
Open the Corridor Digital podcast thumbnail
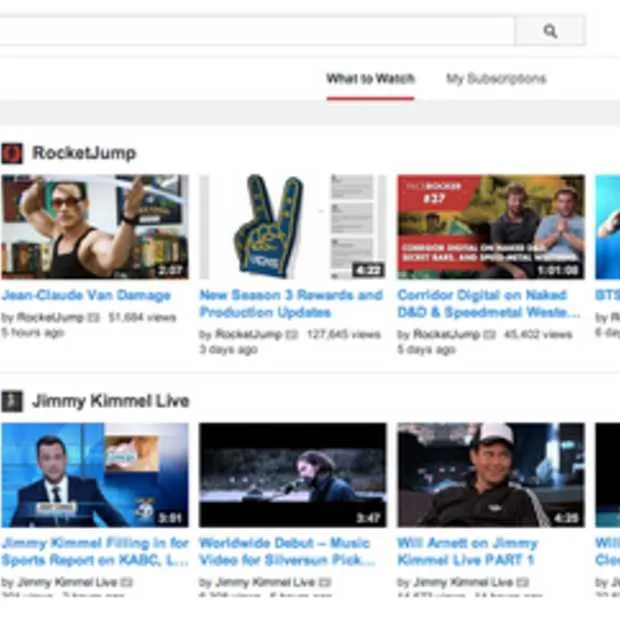pyautogui.click(x=491, y=227)
